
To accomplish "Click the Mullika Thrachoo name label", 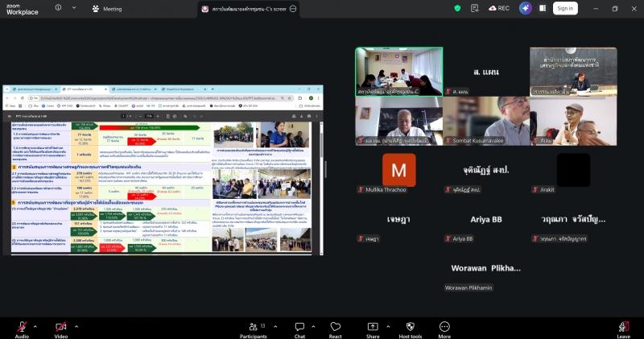I will (x=386, y=189).
